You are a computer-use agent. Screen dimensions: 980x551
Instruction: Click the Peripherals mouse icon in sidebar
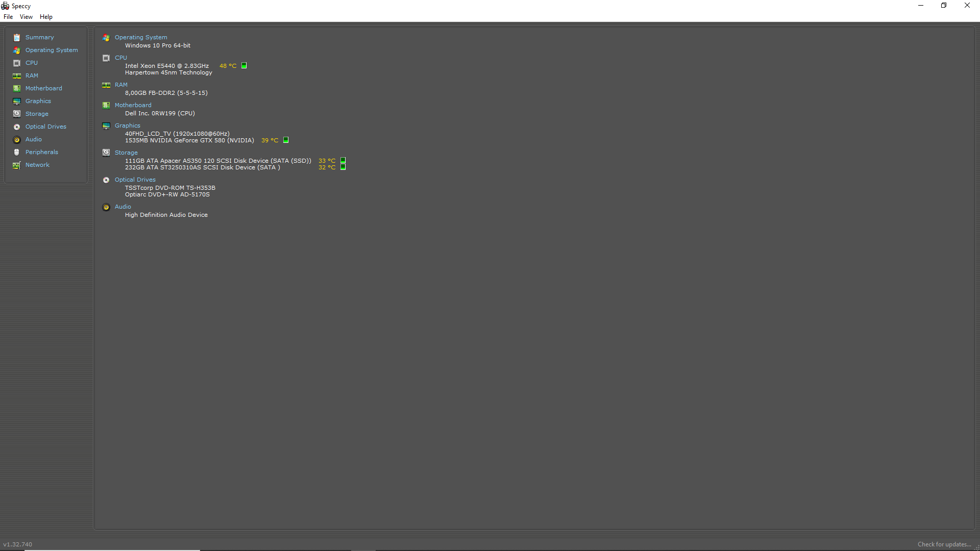(x=17, y=153)
